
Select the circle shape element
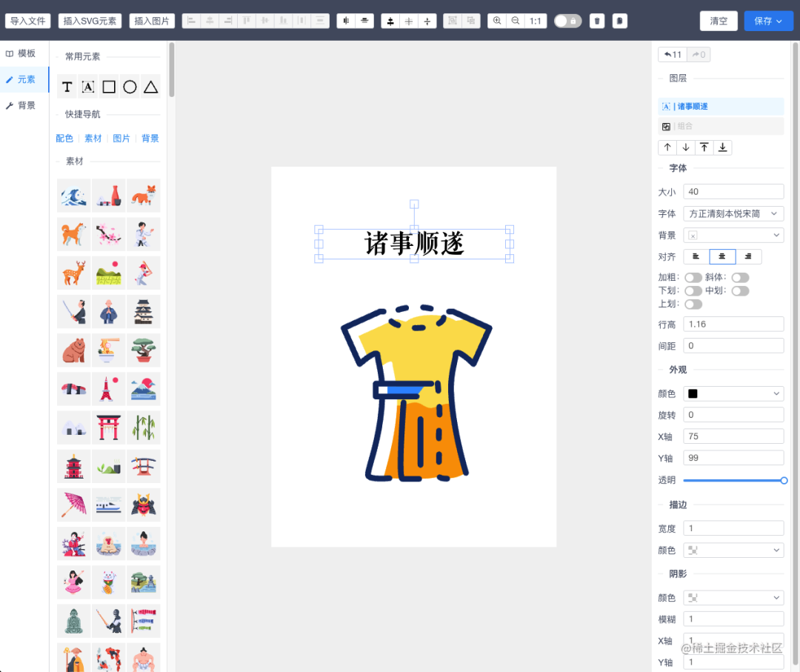(x=130, y=87)
